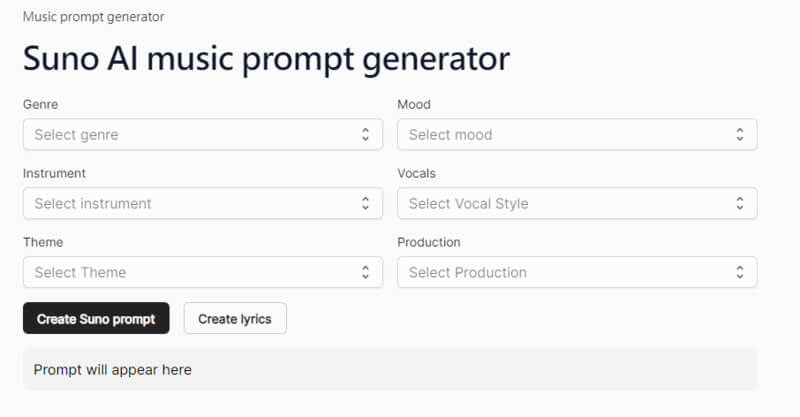The width and height of the screenshot is (800, 417).
Task: Click the up-down chevron in the Instrument field
Action: click(x=365, y=203)
